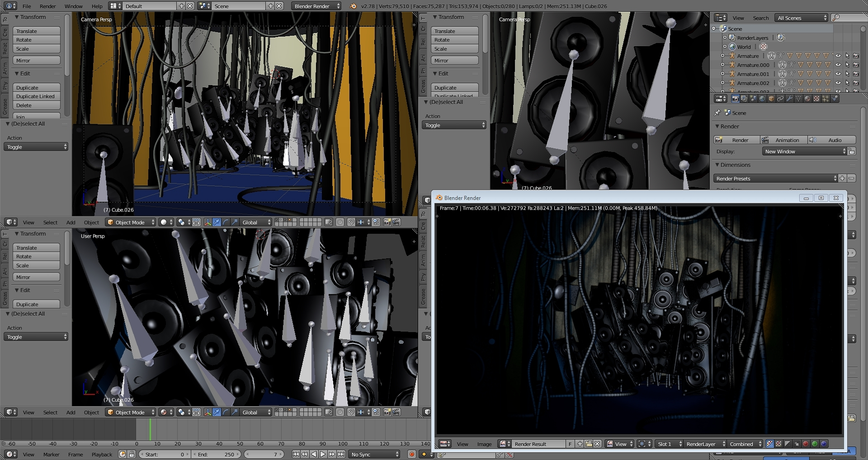868x460 pixels.
Task: Open the No Sync playback dropdown
Action: click(x=374, y=454)
